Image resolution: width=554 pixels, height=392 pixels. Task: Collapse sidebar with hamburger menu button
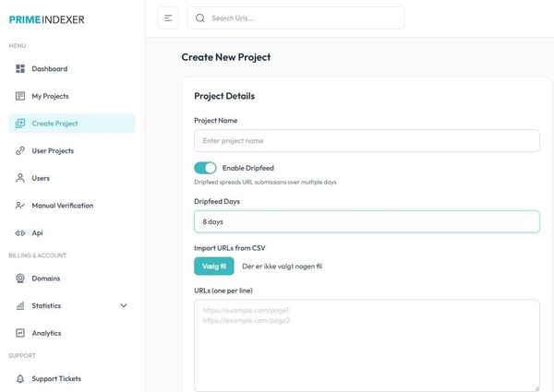pos(168,18)
